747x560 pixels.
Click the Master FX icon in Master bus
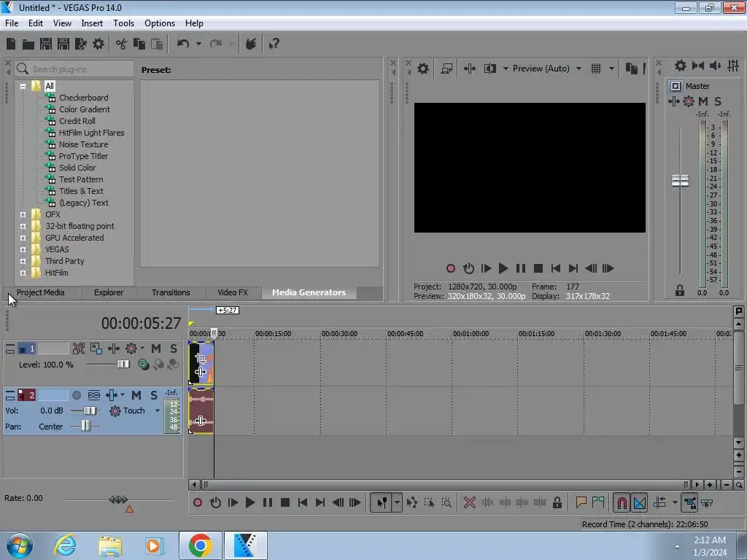pyautogui.click(x=673, y=101)
